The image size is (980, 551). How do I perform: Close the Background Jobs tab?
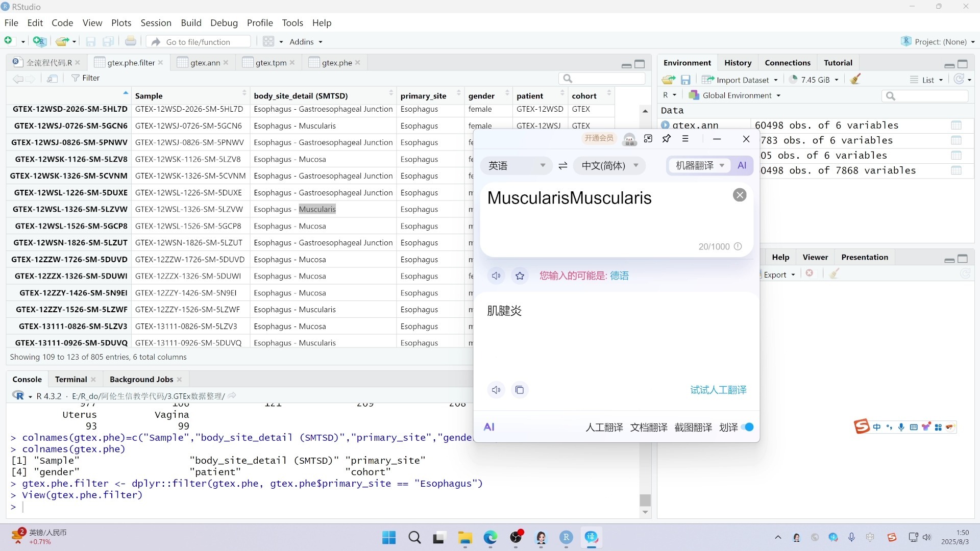[x=179, y=380]
